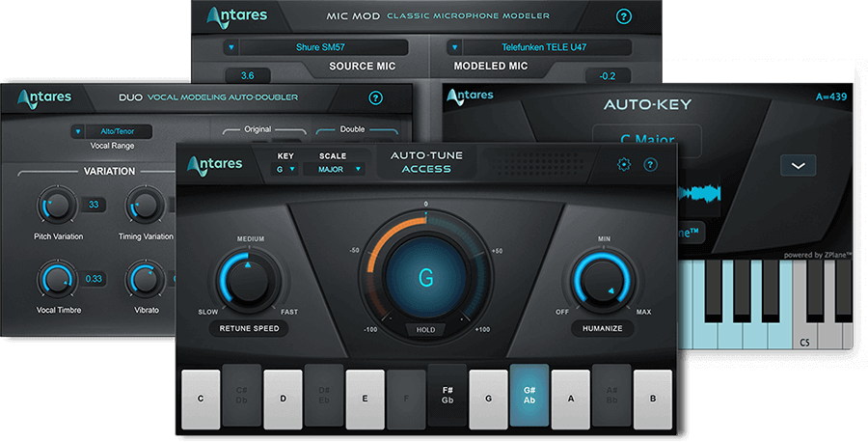Expand the chevron dropdown in Auto-Key
Image resolution: width=868 pixels, height=442 pixels.
798,166
